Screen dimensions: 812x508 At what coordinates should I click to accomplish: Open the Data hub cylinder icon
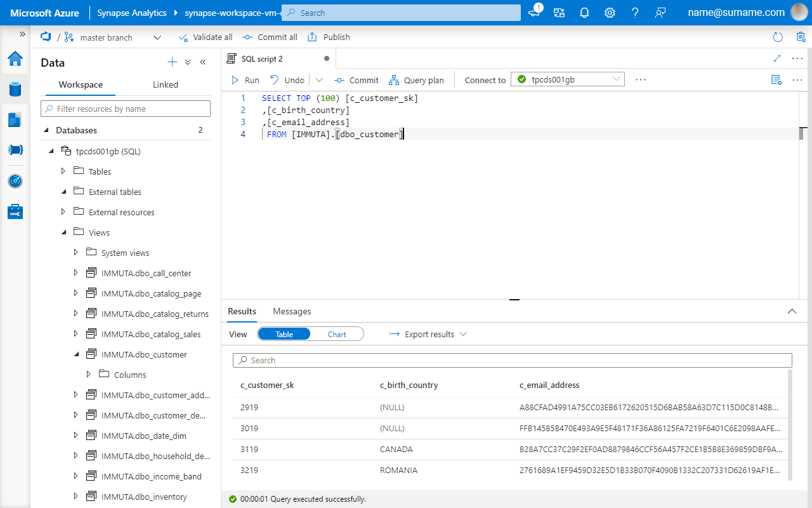[15, 89]
